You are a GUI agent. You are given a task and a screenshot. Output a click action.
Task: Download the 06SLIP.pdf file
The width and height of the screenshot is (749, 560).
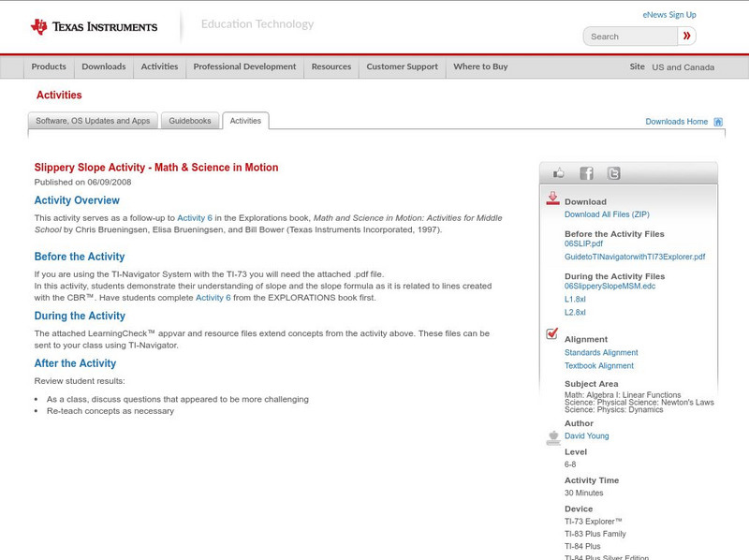click(583, 243)
